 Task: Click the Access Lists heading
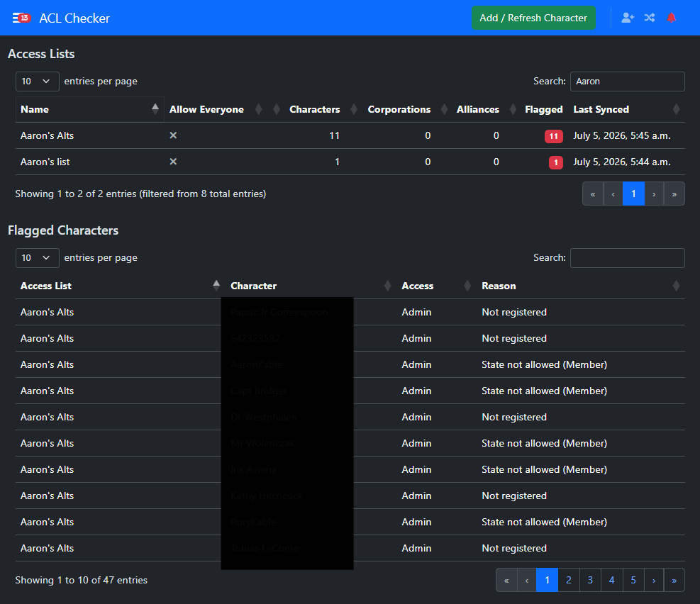[41, 54]
